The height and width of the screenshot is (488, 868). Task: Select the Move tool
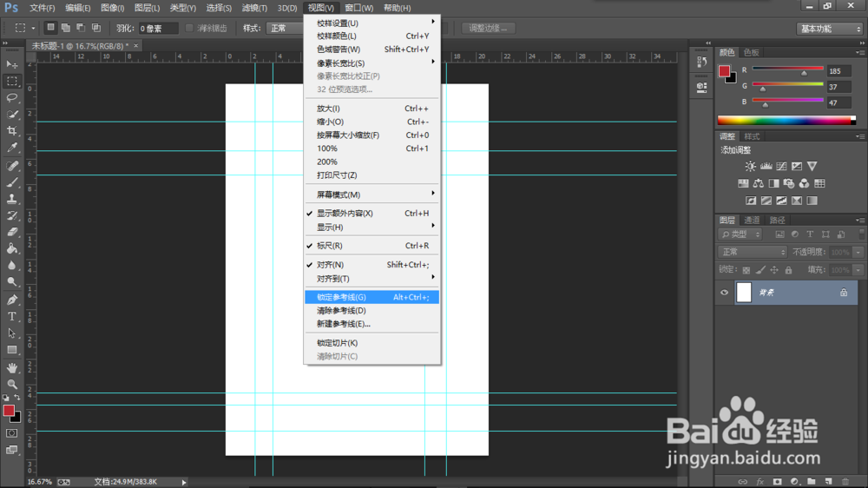click(11, 64)
